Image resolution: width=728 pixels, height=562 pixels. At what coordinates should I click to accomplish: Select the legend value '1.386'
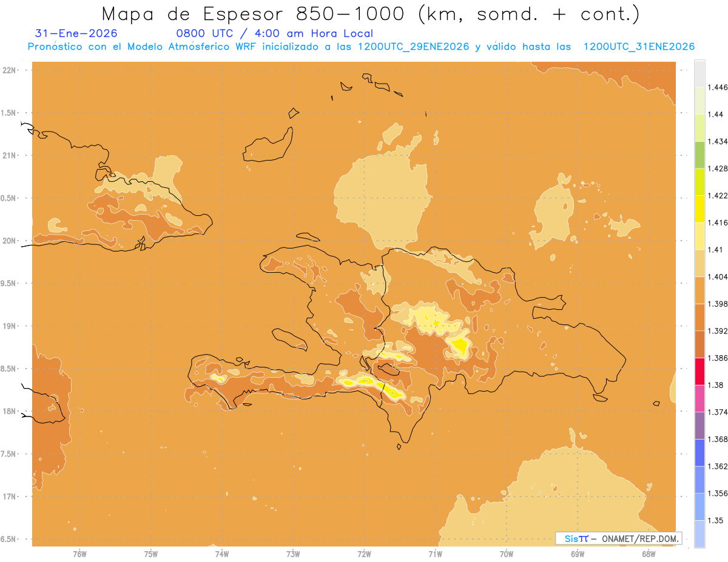pos(718,358)
